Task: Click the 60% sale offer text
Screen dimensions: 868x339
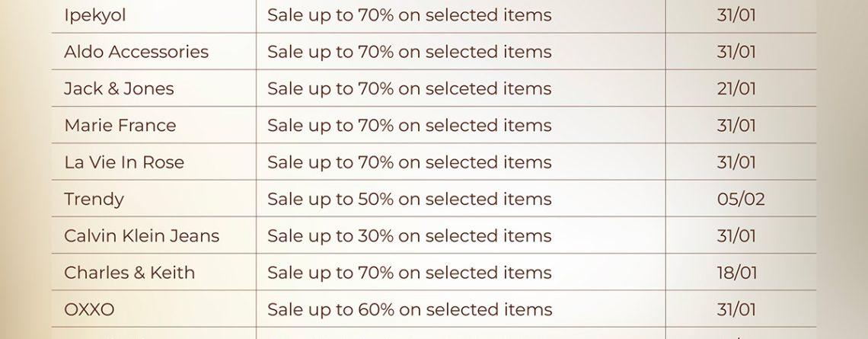Action: click(x=409, y=309)
